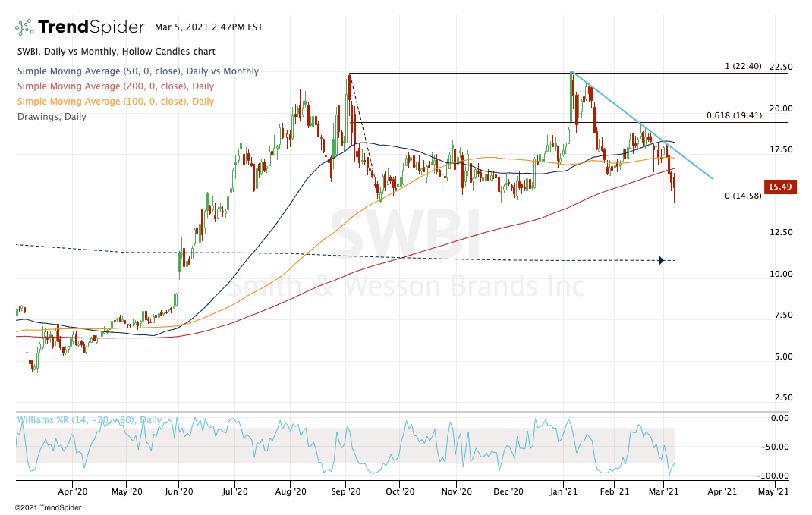Select the Simple Moving Average 50 legend entry
The image size is (812, 515).
tap(138, 71)
